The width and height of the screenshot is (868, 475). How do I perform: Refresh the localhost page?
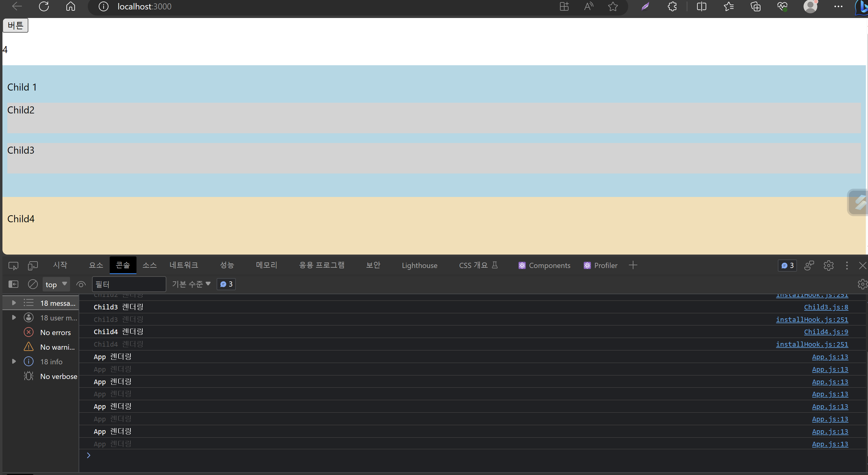[44, 6]
